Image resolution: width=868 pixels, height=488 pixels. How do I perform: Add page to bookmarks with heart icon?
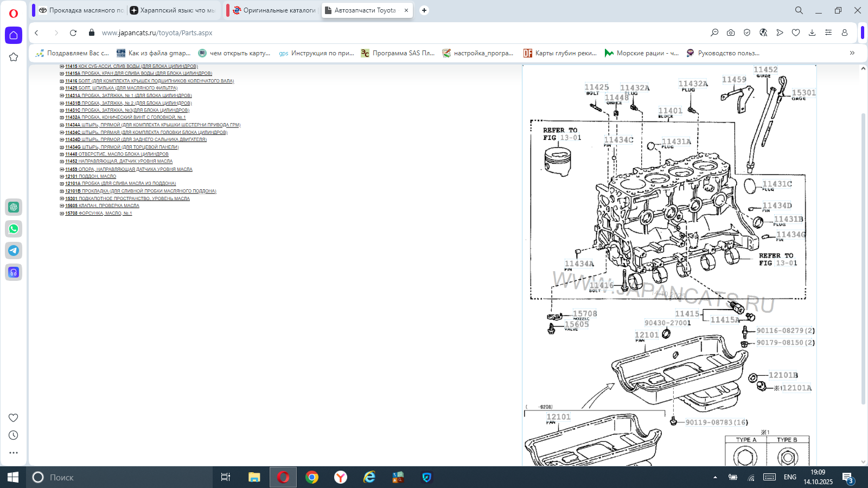click(x=796, y=33)
